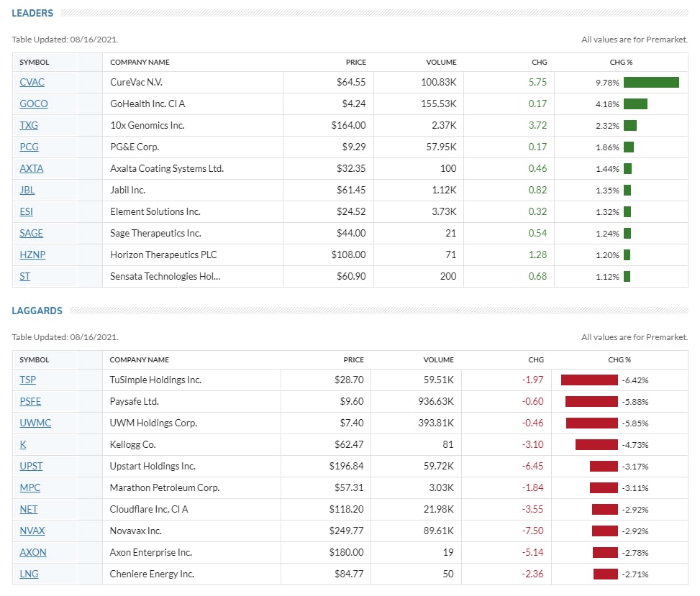Open the TSP symbol link

[27, 380]
